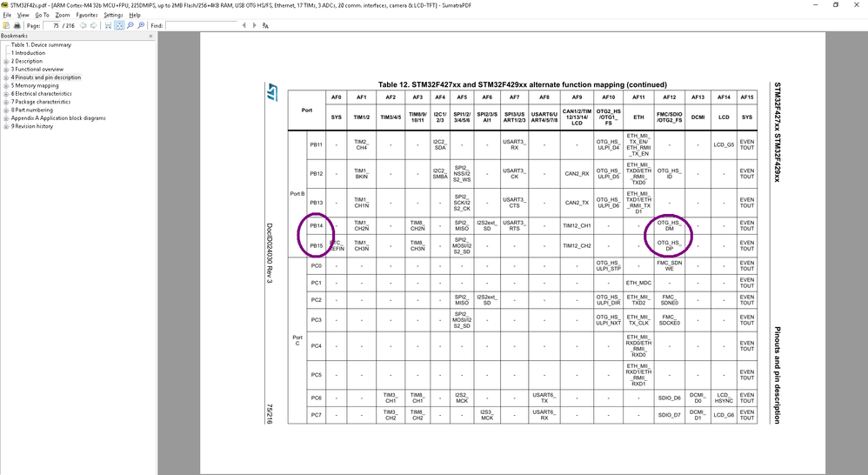
Task: Go to previous page arrow icon
Action: pyautogui.click(x=83, y=25)
